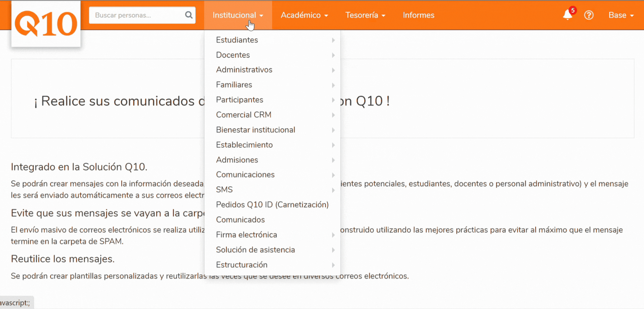Open Pedidos Q10 ID (Carnetización)
Viewport: 644px width, 309px height.
272,205
